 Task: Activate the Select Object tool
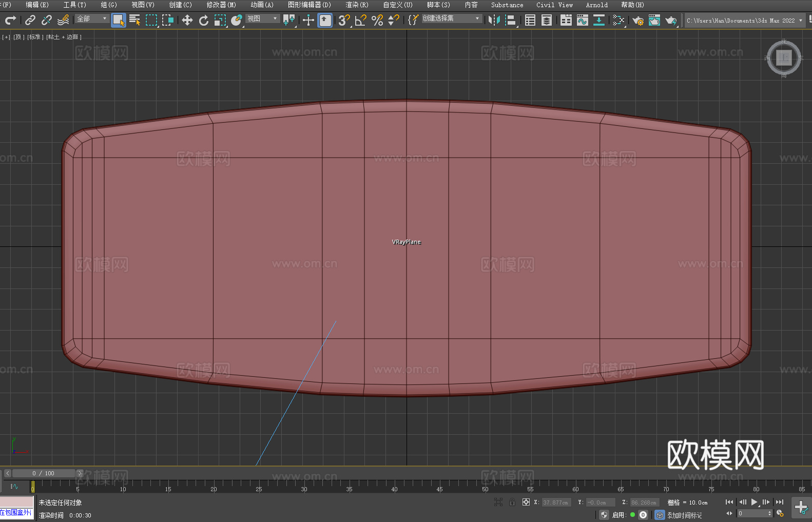[119, 20]
